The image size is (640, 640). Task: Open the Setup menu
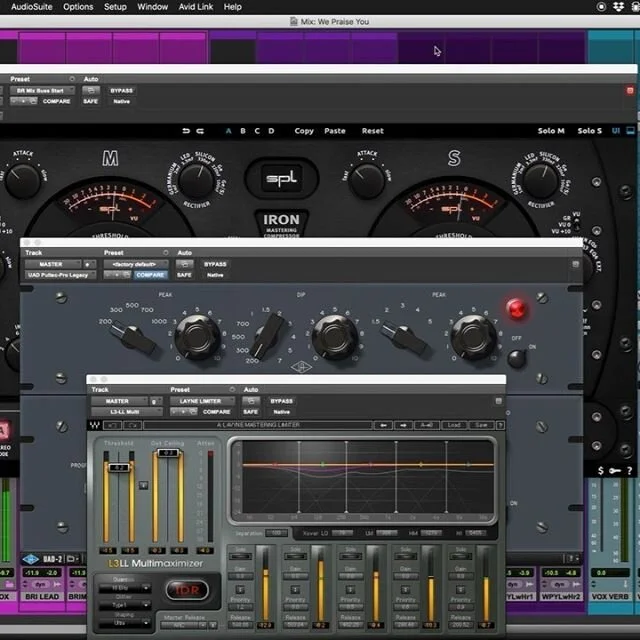(115, 7)
